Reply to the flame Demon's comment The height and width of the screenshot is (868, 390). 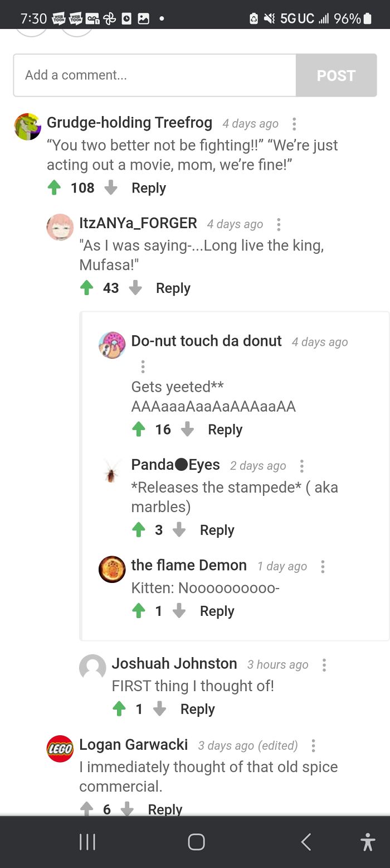217,611
